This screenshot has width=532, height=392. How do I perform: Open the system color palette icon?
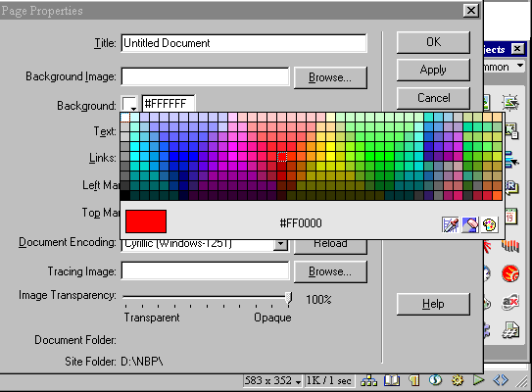tap(490, 224)
